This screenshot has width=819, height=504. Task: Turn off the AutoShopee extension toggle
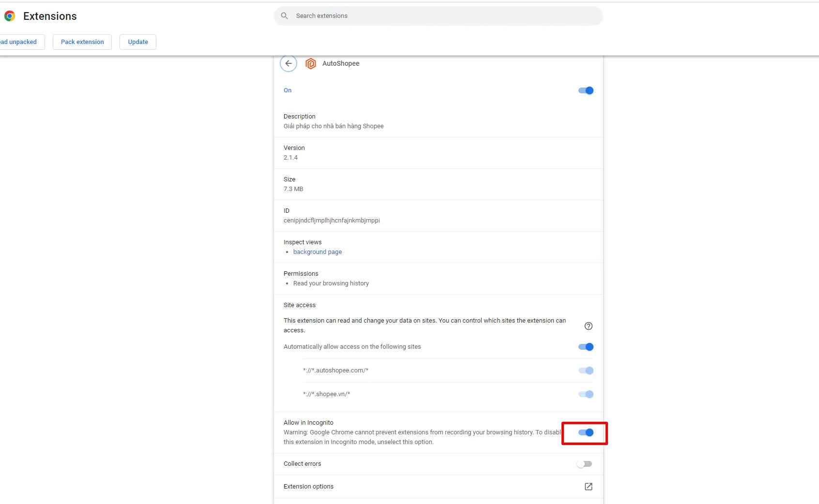tap(586, 90)
